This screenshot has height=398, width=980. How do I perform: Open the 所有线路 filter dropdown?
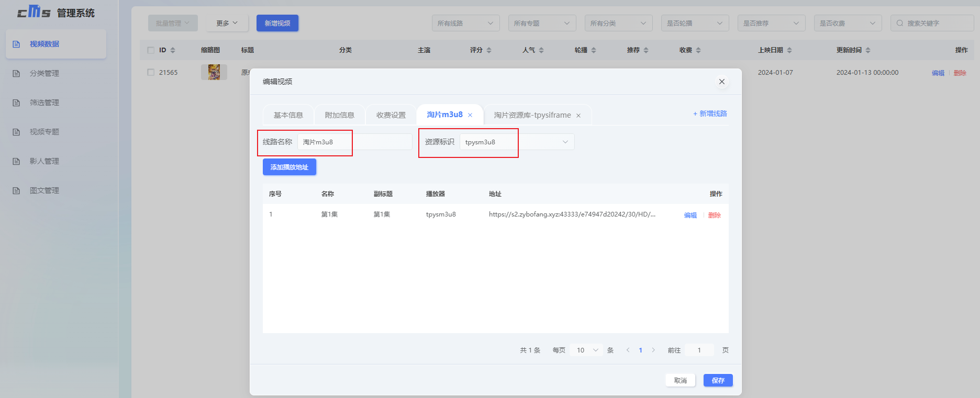coord(465,23)
